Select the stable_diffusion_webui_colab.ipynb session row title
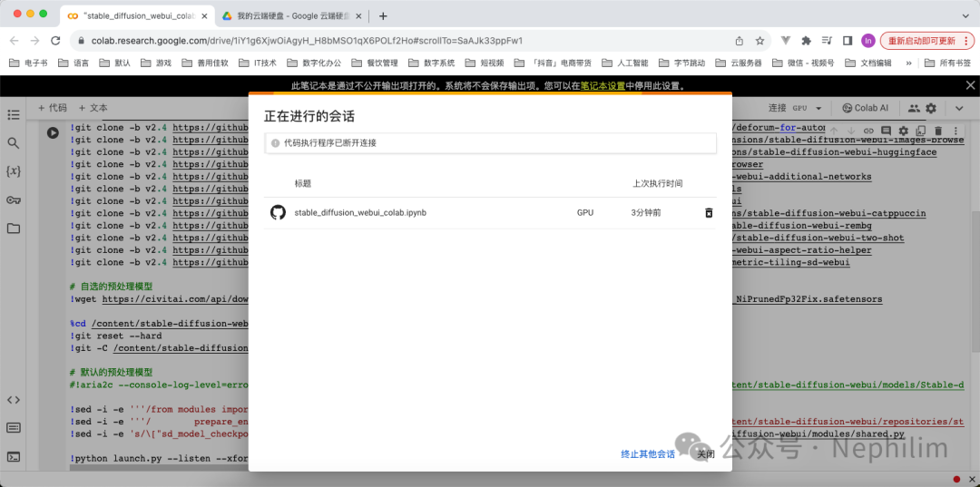The height and width of the screenshot is (487, 980). pyautogui.click(x=360, y=213)
